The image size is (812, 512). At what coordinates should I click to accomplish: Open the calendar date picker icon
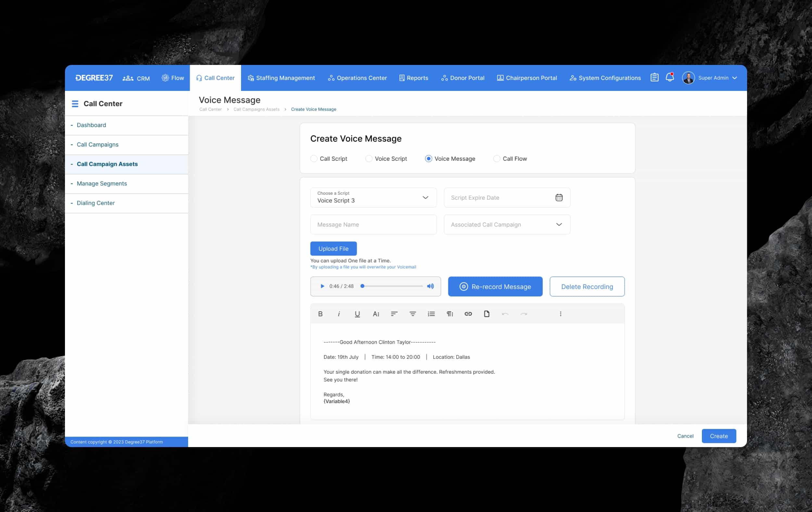(559, 197)
